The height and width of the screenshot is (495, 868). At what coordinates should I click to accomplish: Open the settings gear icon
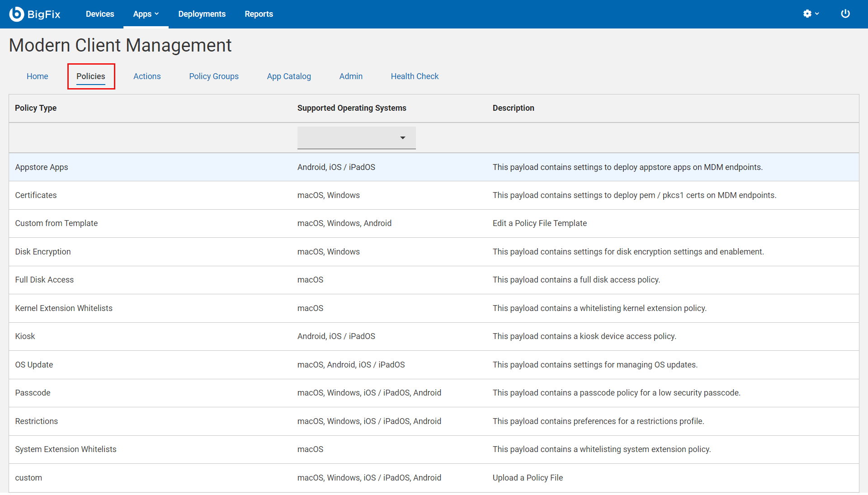click(x=807, y=14)
